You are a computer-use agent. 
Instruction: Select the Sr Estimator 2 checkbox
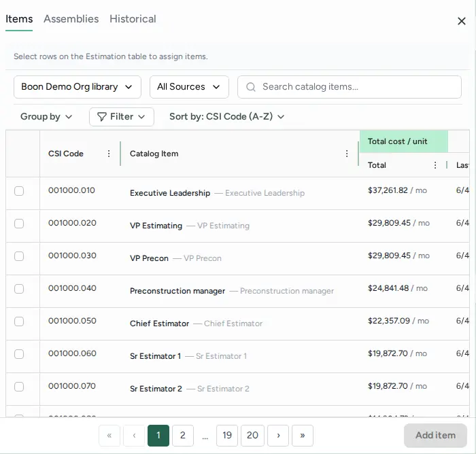click(19, 387)
